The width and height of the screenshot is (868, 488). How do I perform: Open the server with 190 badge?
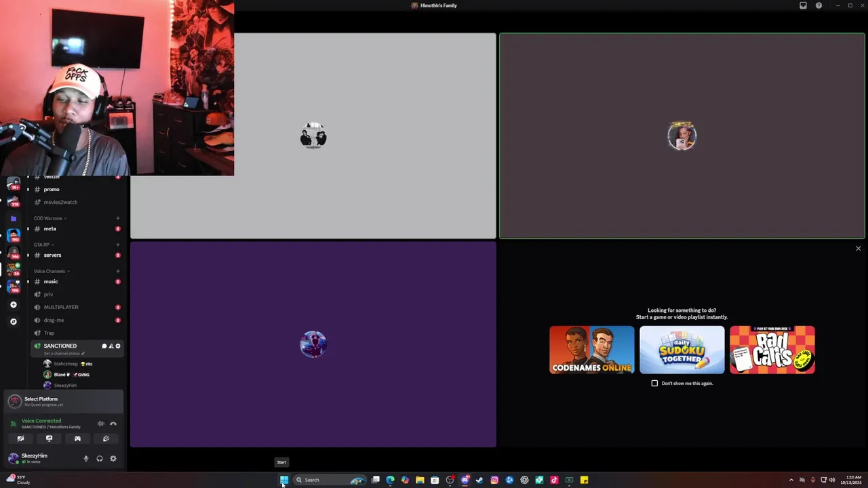pyautogui.click(x=14, y=235)
